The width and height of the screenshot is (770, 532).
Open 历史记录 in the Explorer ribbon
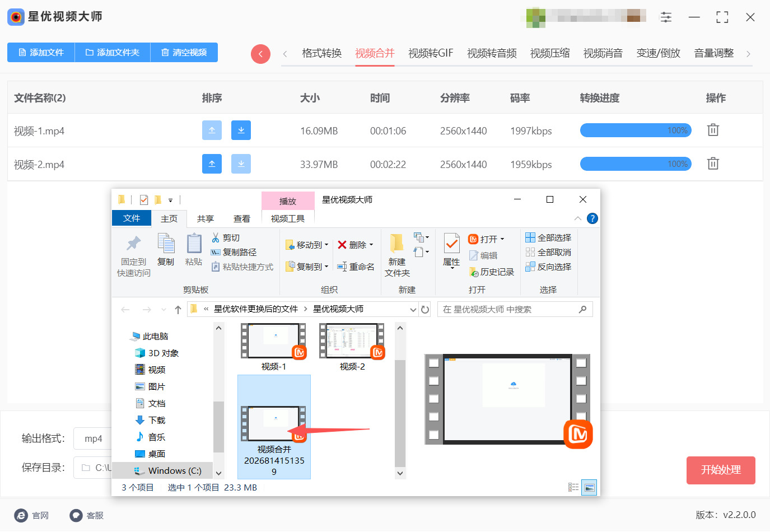click(491, 272)
